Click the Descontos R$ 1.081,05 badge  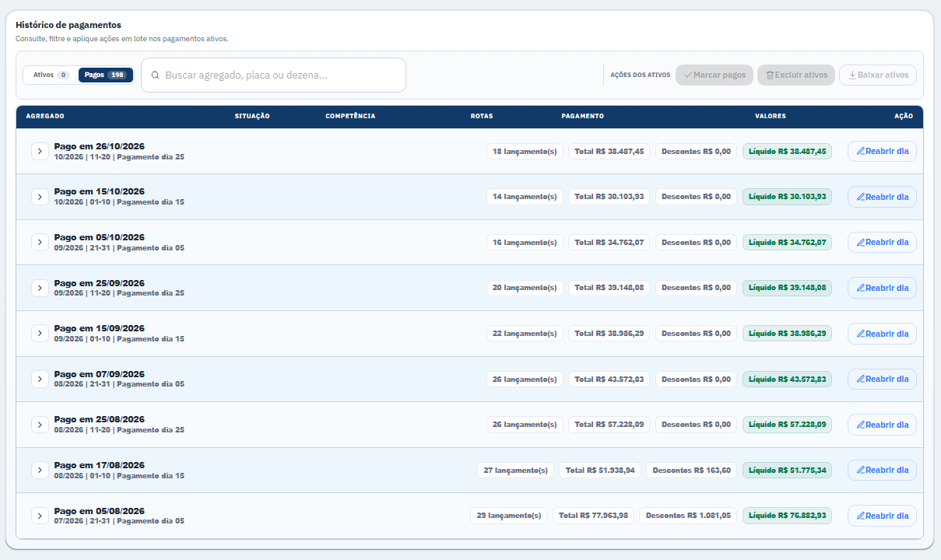[x=688, y=516]
